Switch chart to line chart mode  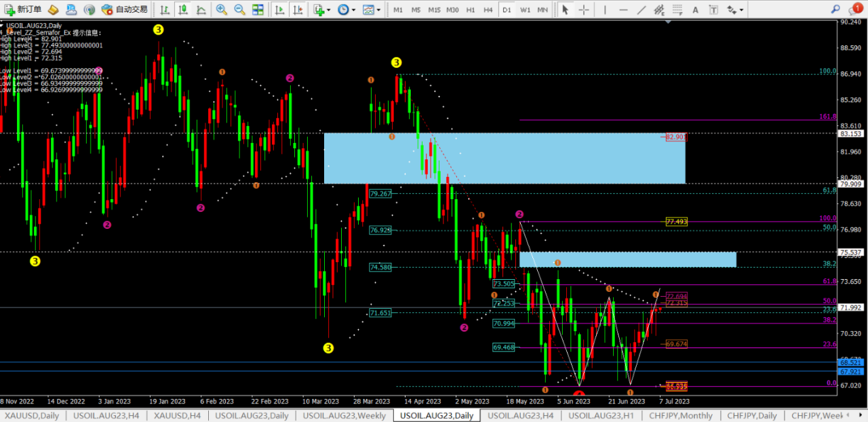(200, 9)
